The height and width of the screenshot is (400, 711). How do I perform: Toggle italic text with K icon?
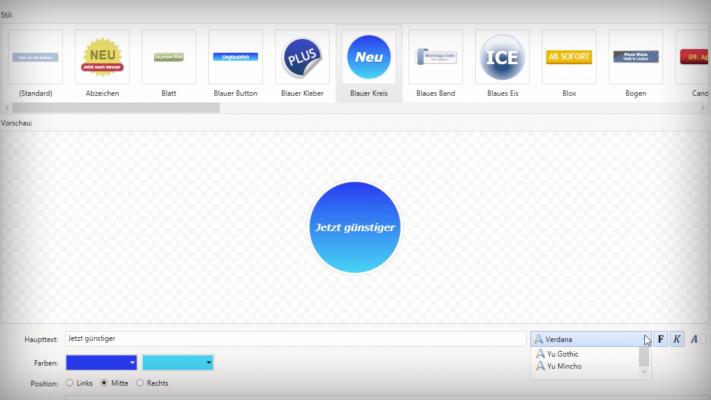coord(677,340)
